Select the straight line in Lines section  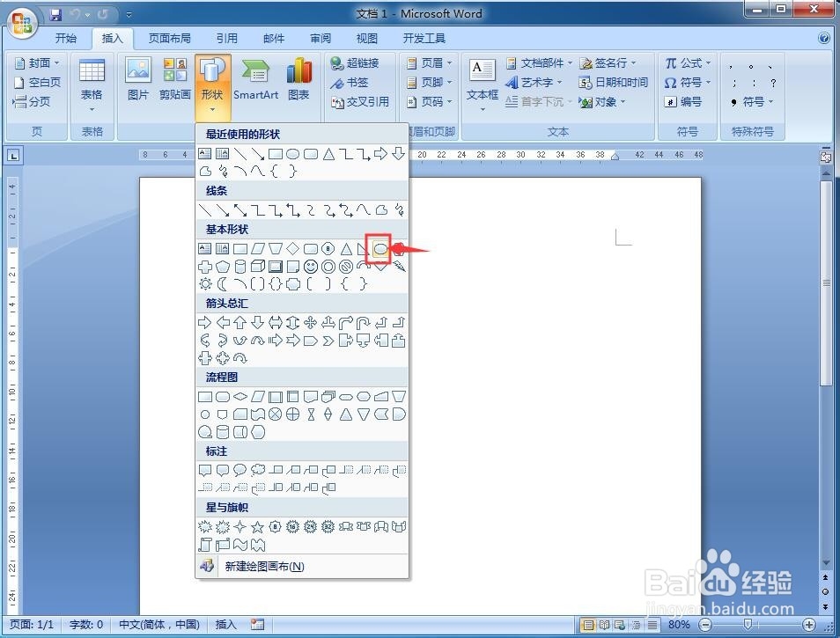click(x=205, y=209)
